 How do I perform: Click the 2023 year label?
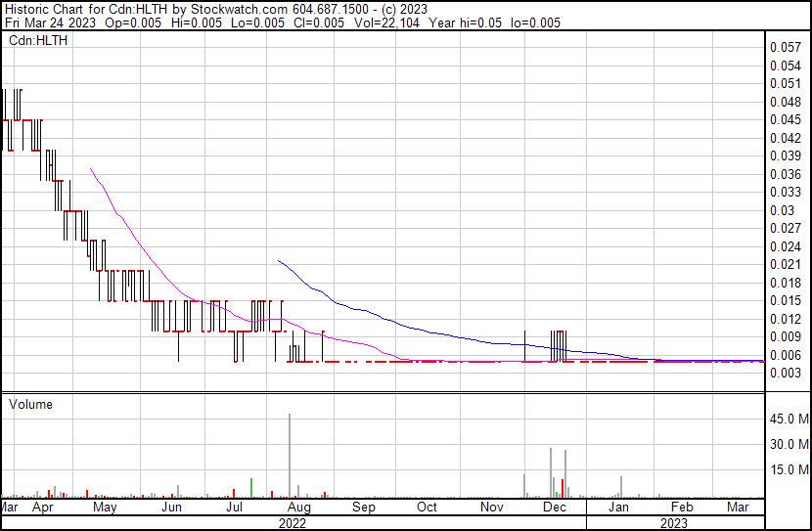673,523
